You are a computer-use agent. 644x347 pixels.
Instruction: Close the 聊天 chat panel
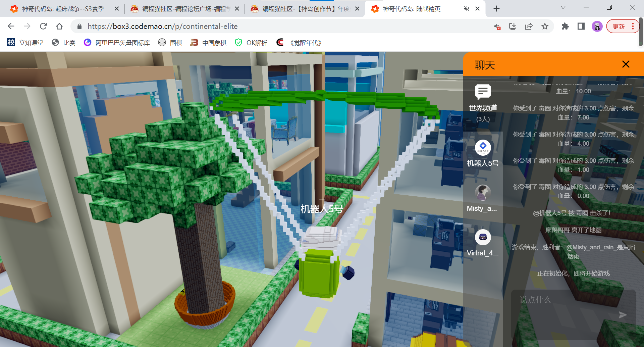pyautogui.click(x=626, y=64)
